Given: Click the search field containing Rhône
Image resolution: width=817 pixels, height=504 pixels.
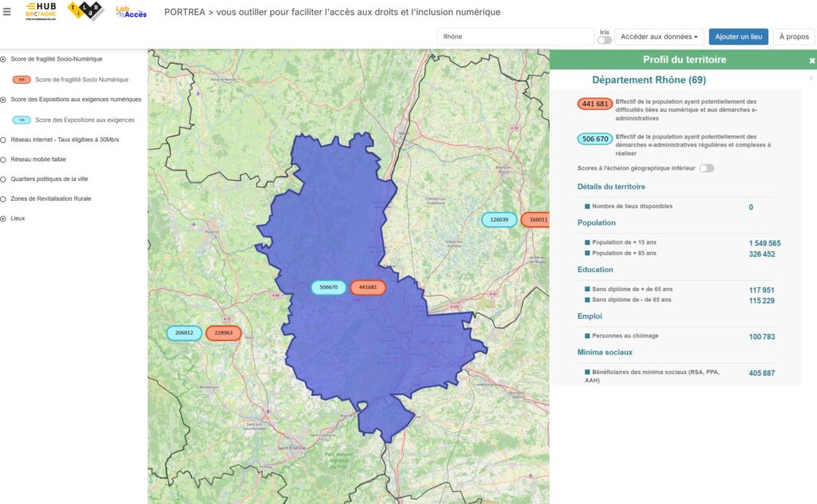Looking at the screenshot, I should [x=515, y=37].
